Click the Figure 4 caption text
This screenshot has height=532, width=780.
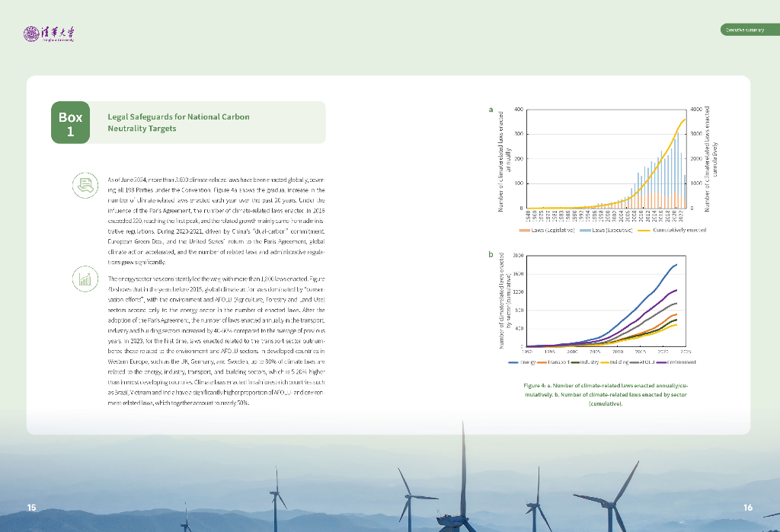click(x=606, y=394)
